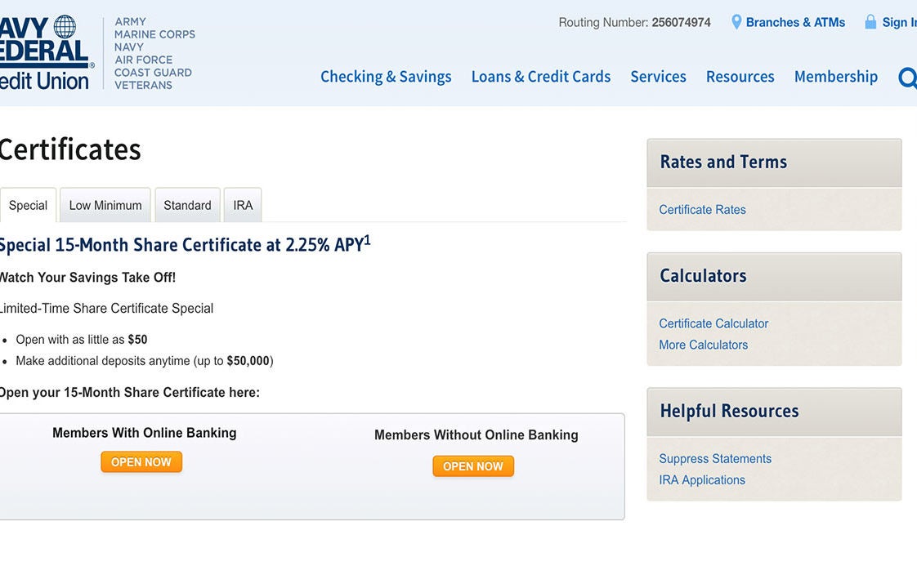
Task: Click the Branches & ATMs location pin icon
Action: click(x=736, y=22)
